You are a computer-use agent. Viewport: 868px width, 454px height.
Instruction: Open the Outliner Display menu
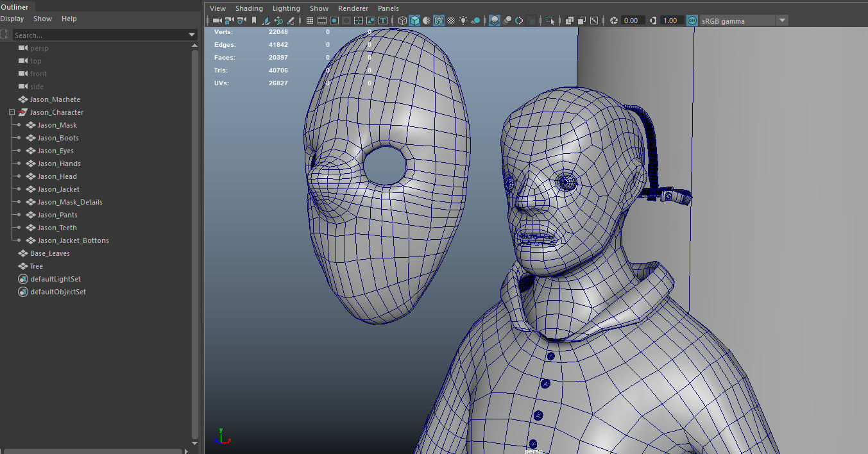point(12,19)
